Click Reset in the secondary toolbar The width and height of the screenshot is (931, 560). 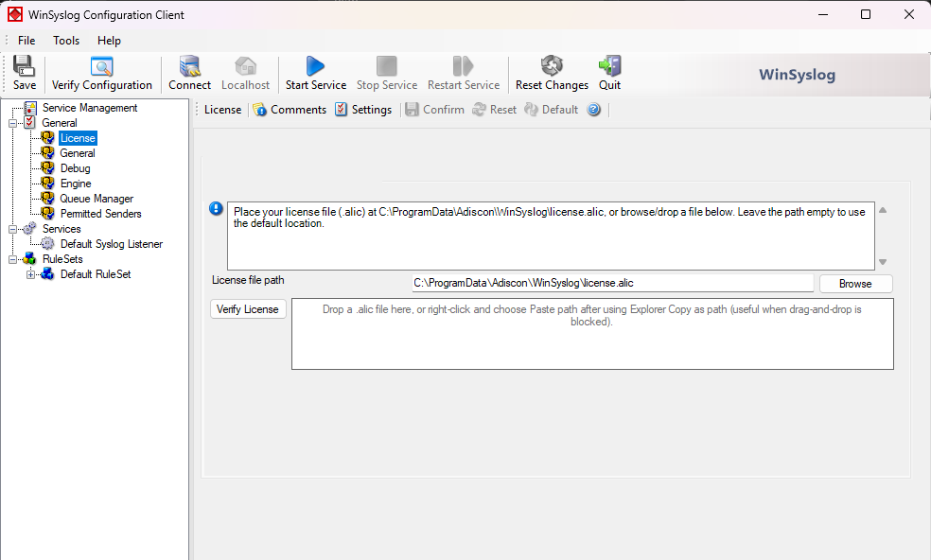point(495,110)
